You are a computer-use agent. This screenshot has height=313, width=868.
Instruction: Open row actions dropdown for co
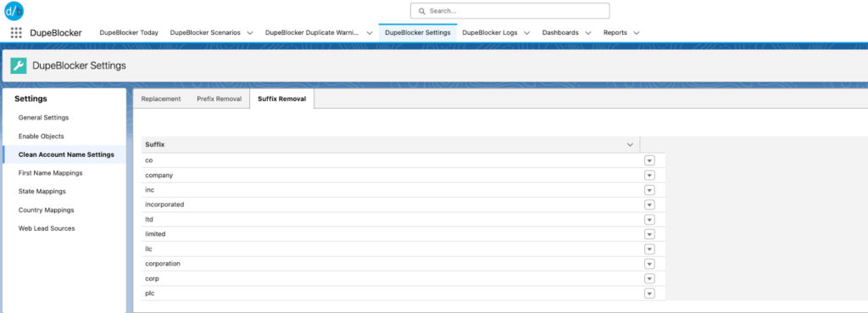(650, 160)
